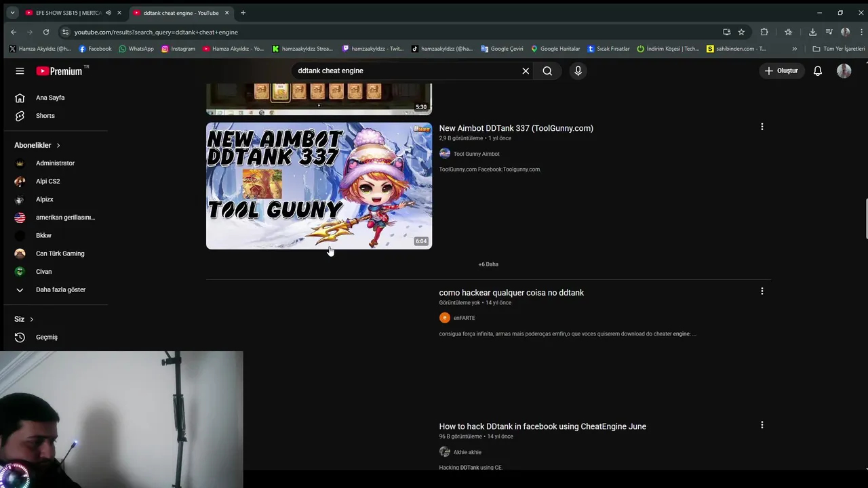This screenshot has height=488, width=868.
Task: Open WhatsApp bookmark
Action: [x=136, y=49]
